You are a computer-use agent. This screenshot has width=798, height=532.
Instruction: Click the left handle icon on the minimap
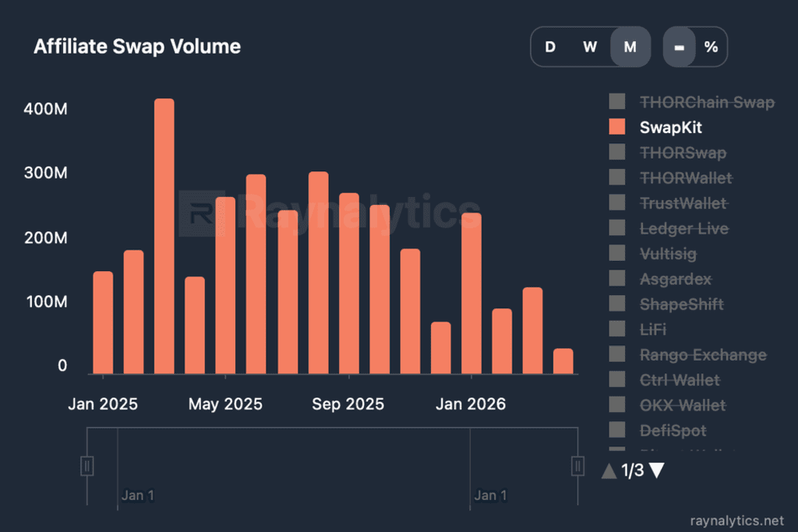click(87, 465)
